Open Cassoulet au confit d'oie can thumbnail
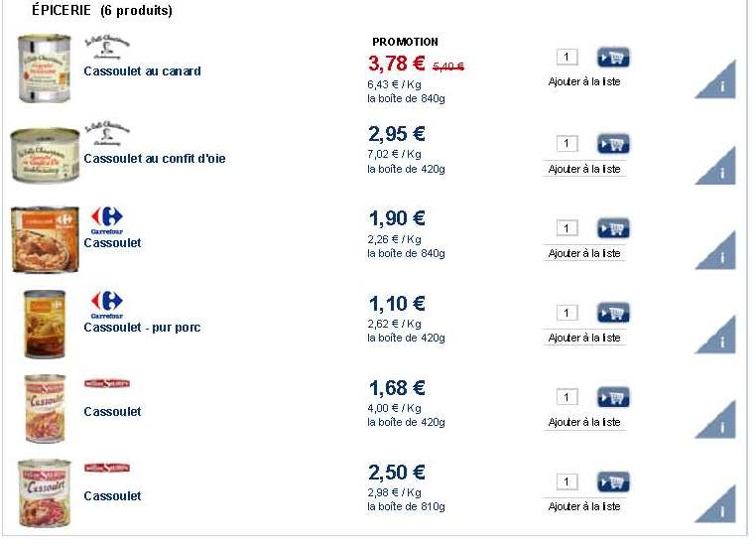 (45, 155)
